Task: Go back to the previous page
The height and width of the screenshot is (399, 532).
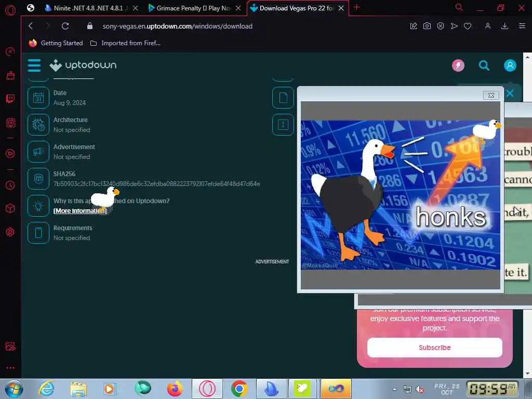Action: (31, 26)
